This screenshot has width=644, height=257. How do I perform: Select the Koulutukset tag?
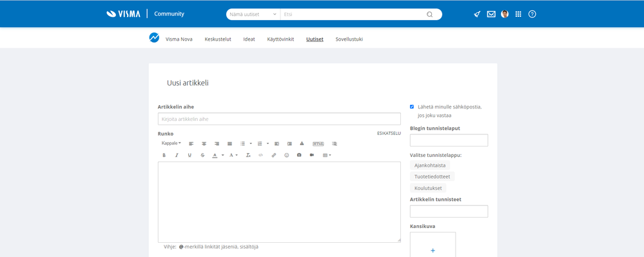click(x=428, y=188)
